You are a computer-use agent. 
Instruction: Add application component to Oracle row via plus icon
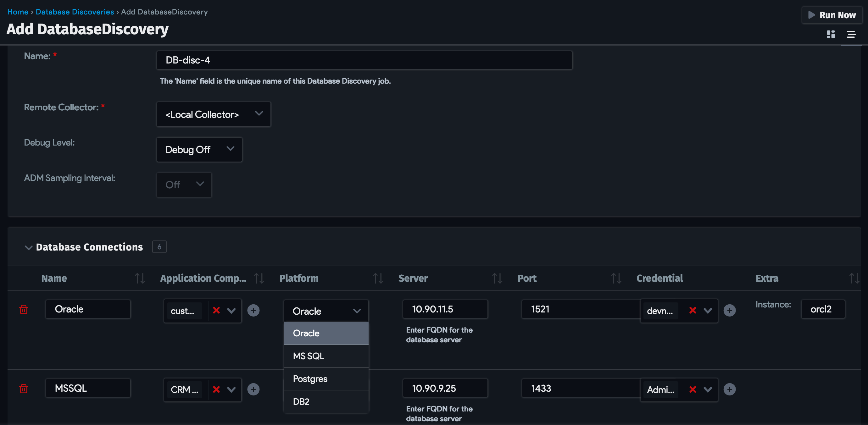click(x=254, y=311)
